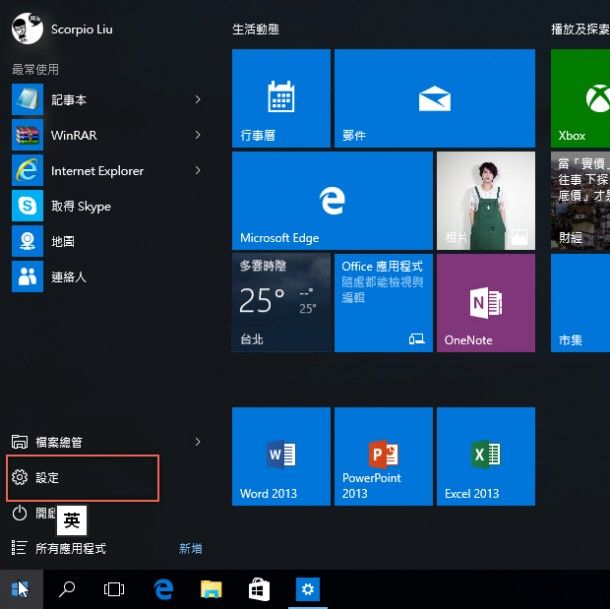Screen dimensions: 610x609
Task: Open the Microsoft Edge tile
Action: point(332,200)
